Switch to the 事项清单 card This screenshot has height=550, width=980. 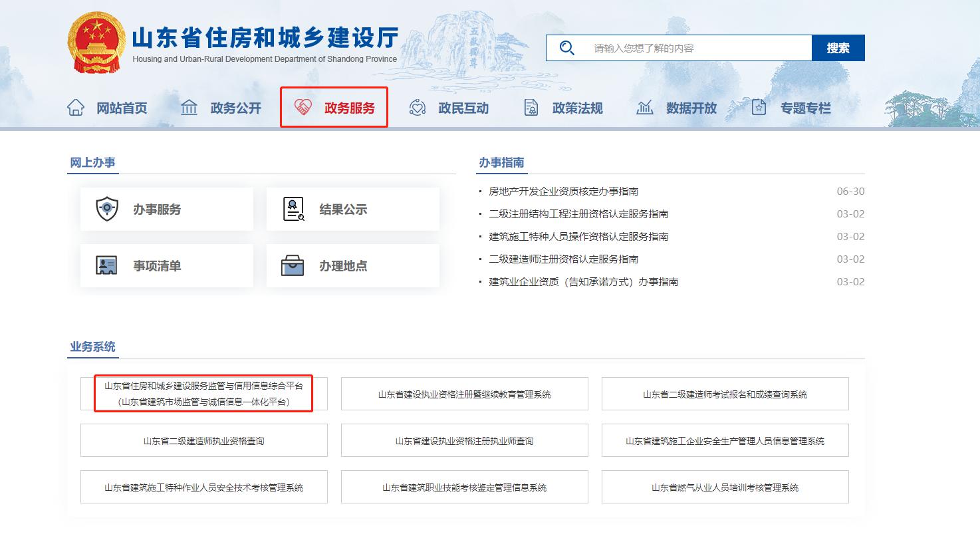(x=166, y=265)
